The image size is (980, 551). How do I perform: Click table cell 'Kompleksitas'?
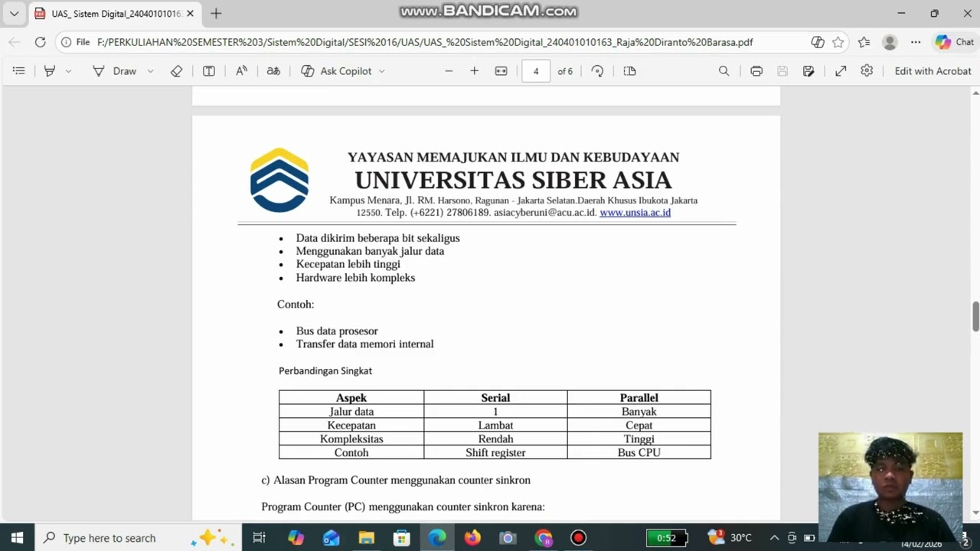pyautogui.click(x=351, y=439)
